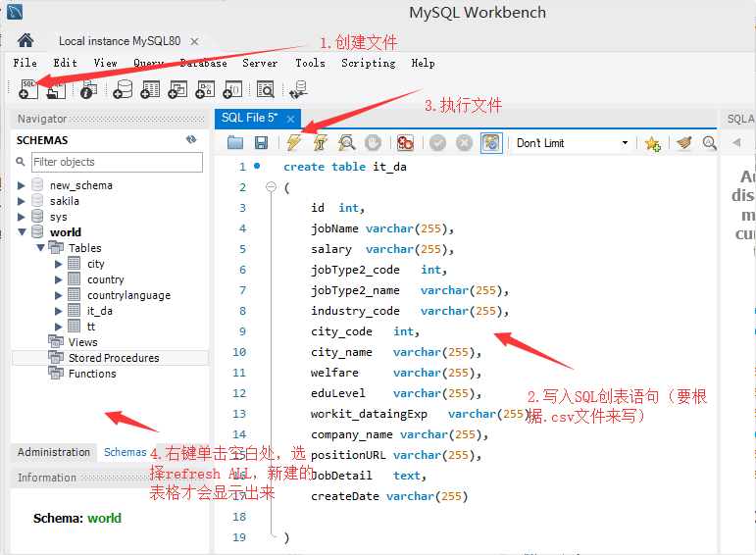The height and width of the screenshot is (555, 756).
Task: Create a new SQL tab icon
Action: click(28, 89)
